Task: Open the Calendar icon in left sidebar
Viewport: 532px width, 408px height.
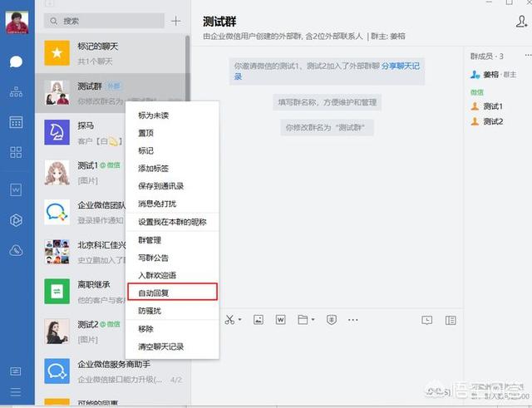Action: click(x=16, y=122)
